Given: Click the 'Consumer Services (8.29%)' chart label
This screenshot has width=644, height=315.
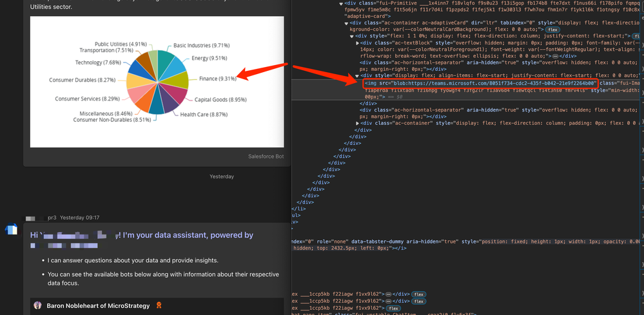Looking at the screenshot, I should [88, 99].
